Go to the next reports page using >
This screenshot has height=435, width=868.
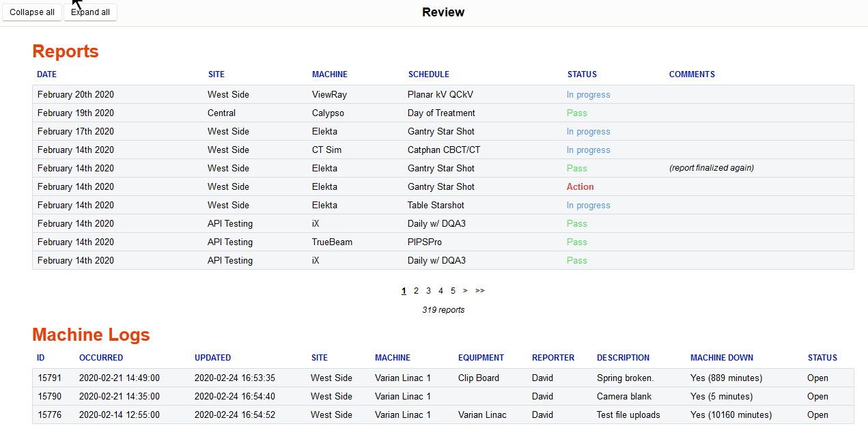point(465,290)
